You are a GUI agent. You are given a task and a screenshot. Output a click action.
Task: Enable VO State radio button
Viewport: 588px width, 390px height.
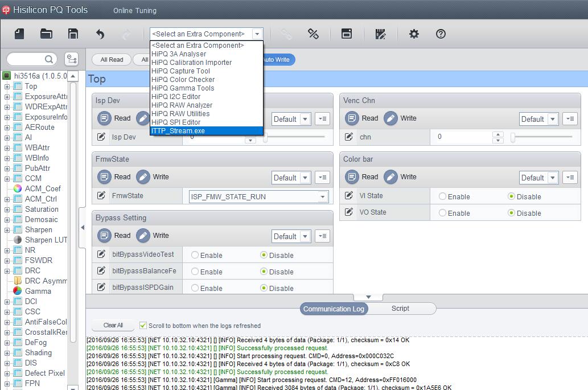(442, 212)
